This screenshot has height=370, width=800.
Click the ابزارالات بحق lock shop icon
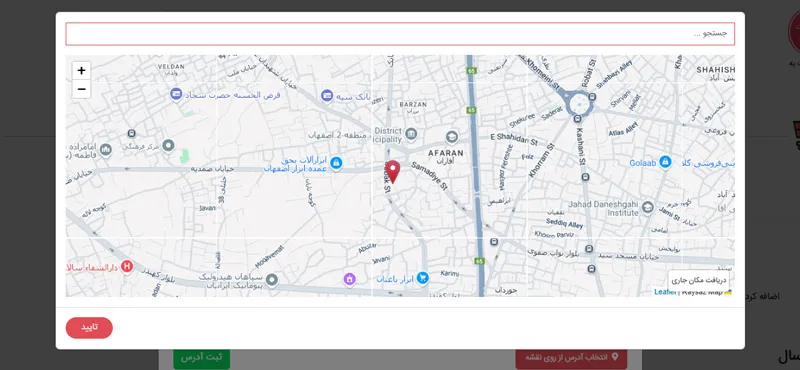[336, 163]
